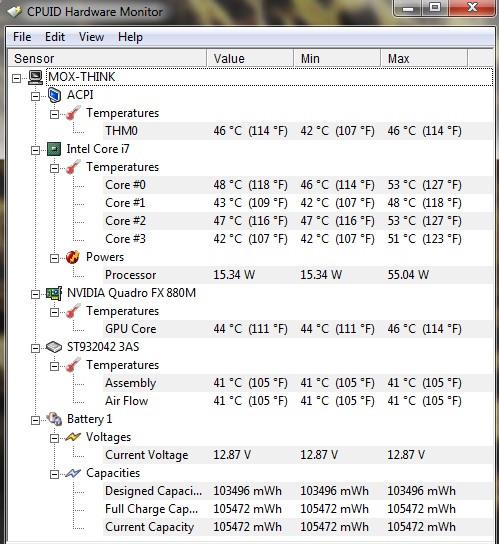This screenshot has height=544, width=499.
Task: Collapse the Intel Core i7 node
Action: point(35,150)
